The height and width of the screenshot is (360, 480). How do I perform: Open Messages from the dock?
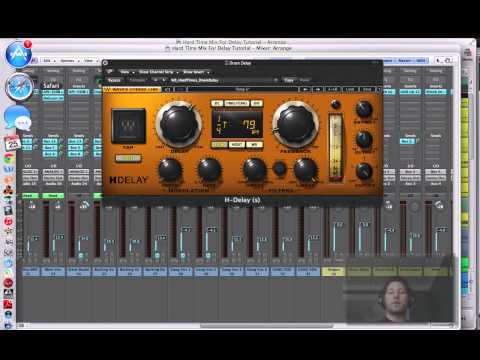click(x=18, y=118)
